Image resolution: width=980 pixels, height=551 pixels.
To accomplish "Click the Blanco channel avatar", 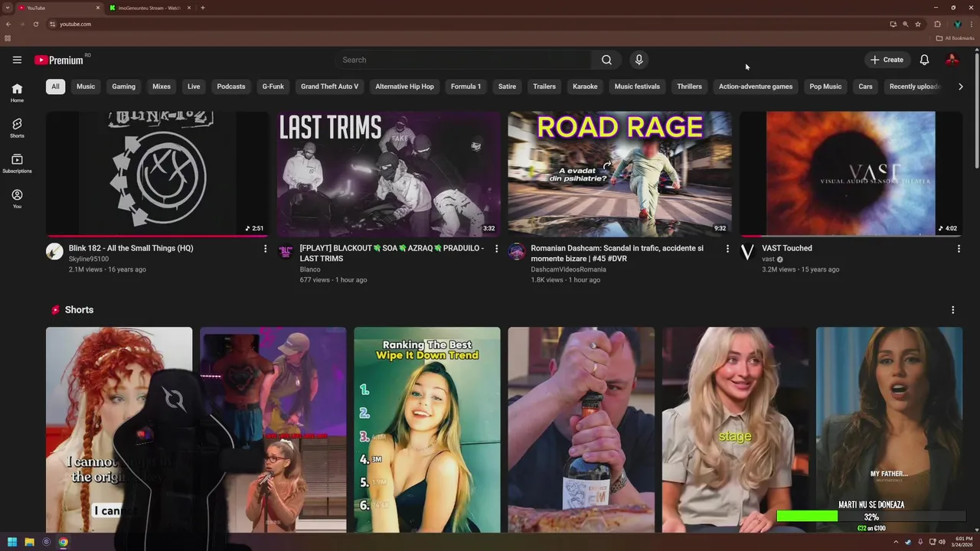I will [x=286, y=252].
